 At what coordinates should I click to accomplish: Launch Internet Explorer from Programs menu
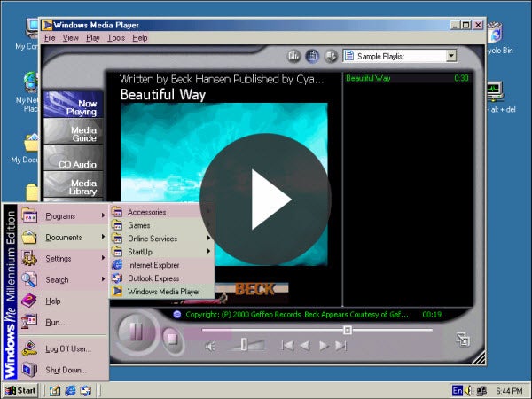[153, 264]
